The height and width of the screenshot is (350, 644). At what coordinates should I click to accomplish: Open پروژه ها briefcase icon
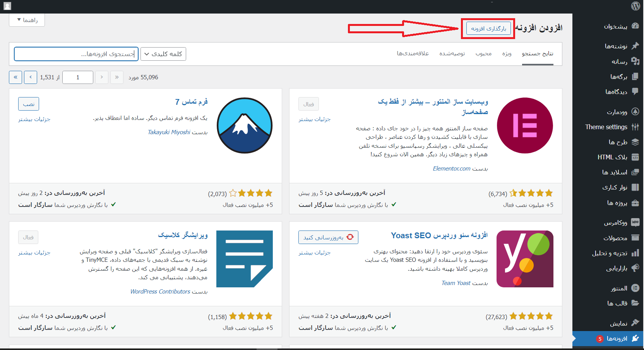click(x=635, y=203)
